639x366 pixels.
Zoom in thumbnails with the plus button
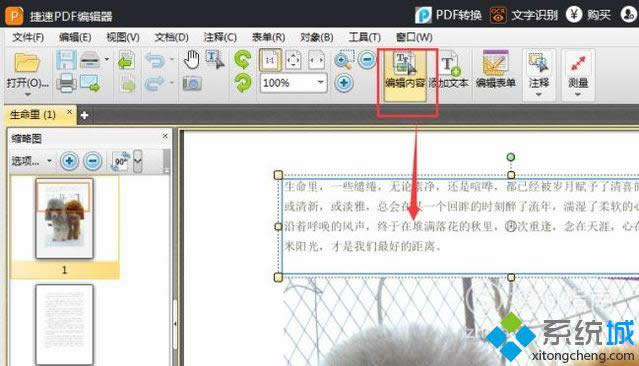tap(69, 161)
